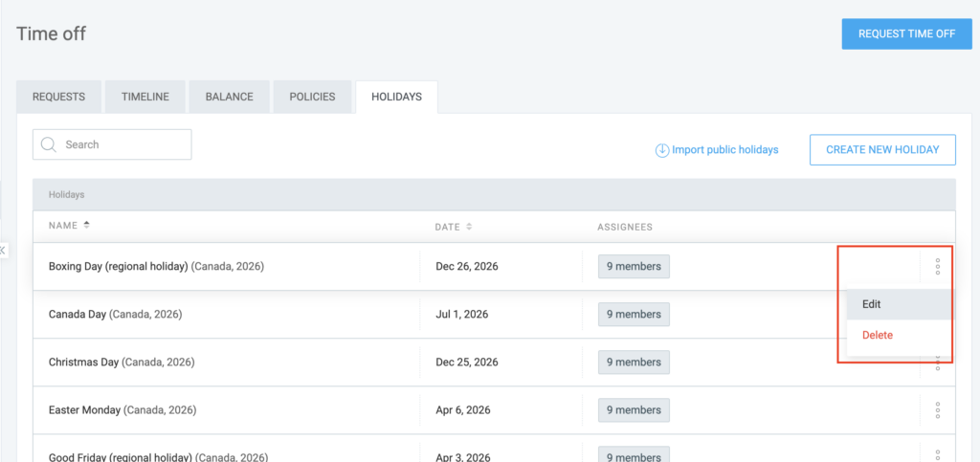This screenshot has width=980, height=462.
Task: Click the import download circle icon
Action: click(x=662, y=150)
